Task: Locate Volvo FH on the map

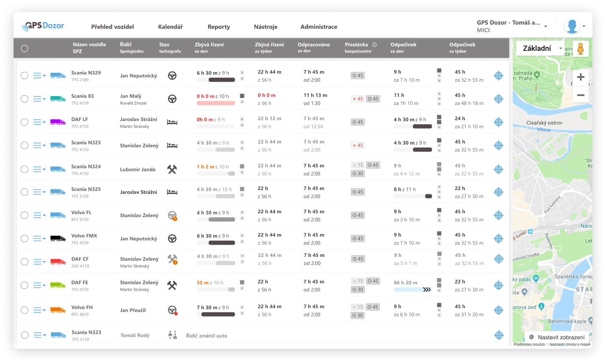Action: 498,310
